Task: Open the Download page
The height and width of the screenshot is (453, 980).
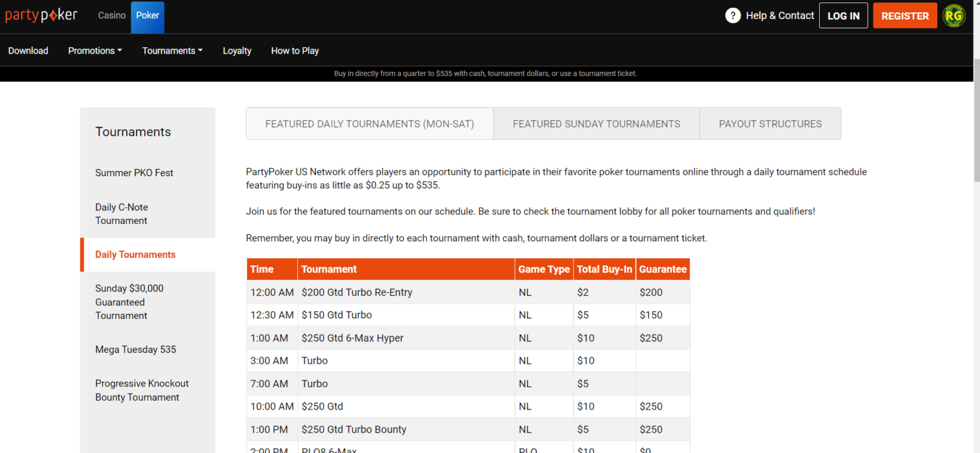Action: [x=28, y=50]
